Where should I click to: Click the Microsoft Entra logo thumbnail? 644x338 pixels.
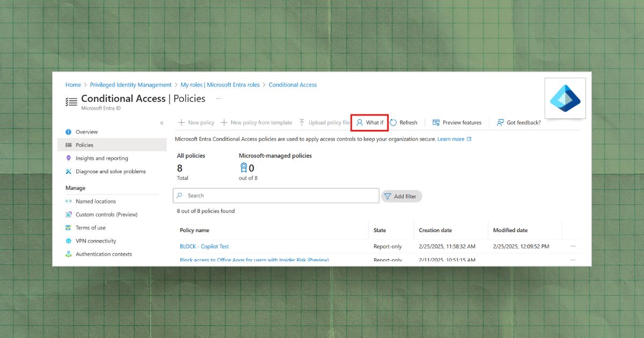point(565,98)
